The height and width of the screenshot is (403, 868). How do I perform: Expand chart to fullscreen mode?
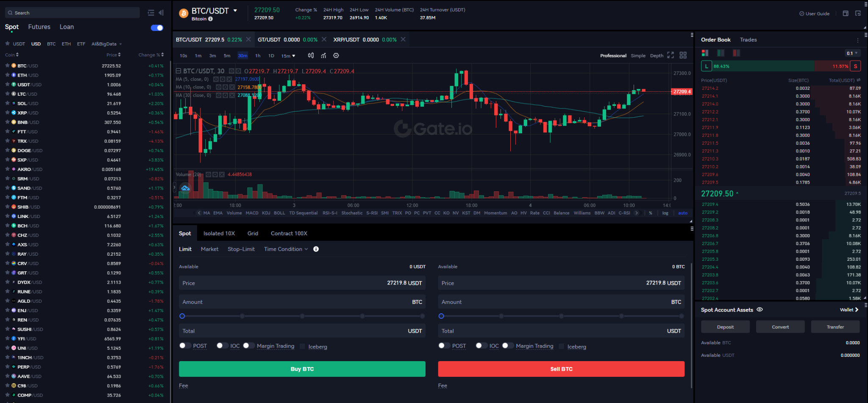click(x=670, y=55)
